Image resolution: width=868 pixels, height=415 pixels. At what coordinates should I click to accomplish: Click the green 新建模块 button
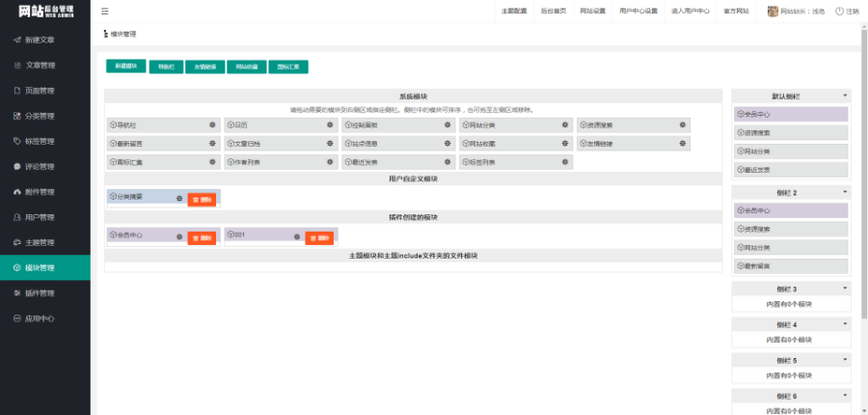(125, 67)
